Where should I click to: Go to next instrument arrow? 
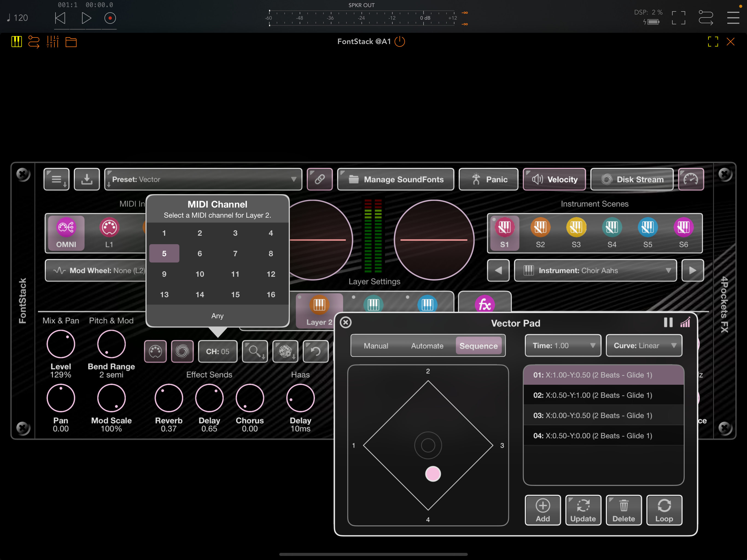click(x=693, y=270)
